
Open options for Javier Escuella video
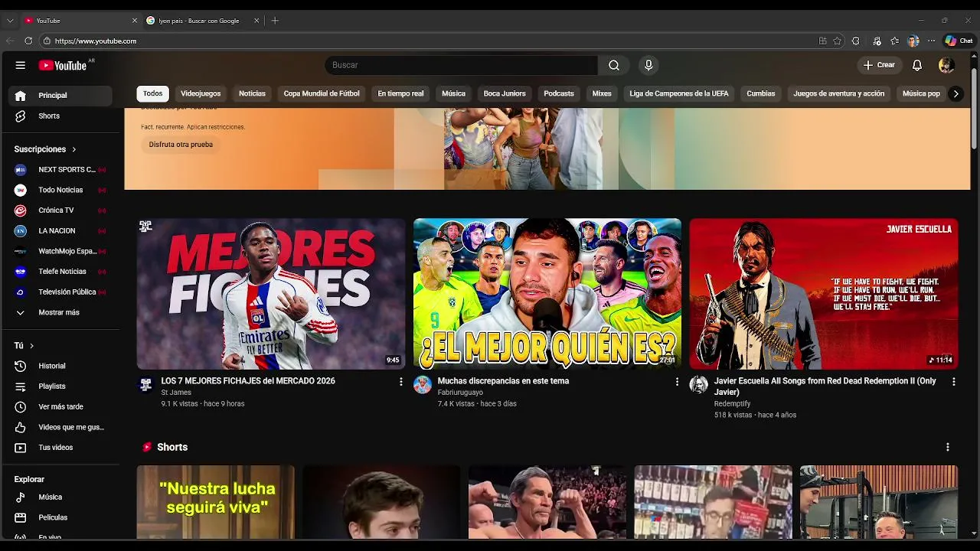point(954,381)
